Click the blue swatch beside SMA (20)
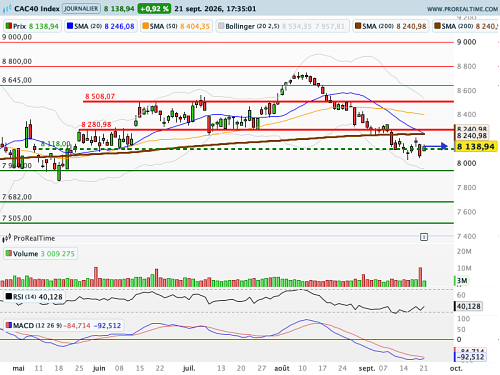This screenshot has width=500, height=375. [x=70, y=26]
